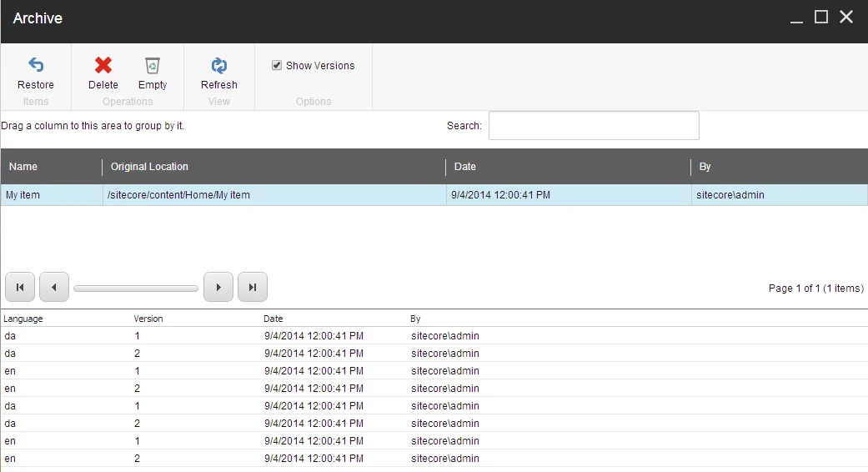This screenshot has width=868, height=472.
Task: Click the Refresh arrows icon
Action: (x=219, y=65)
